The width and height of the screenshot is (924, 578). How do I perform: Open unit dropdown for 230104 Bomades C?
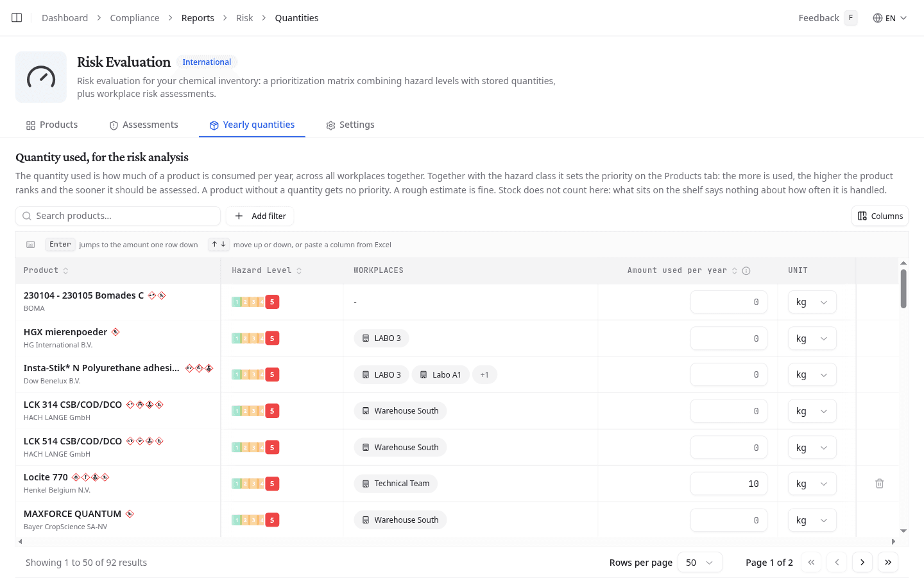pyautogui.click(x=812, y=302)
